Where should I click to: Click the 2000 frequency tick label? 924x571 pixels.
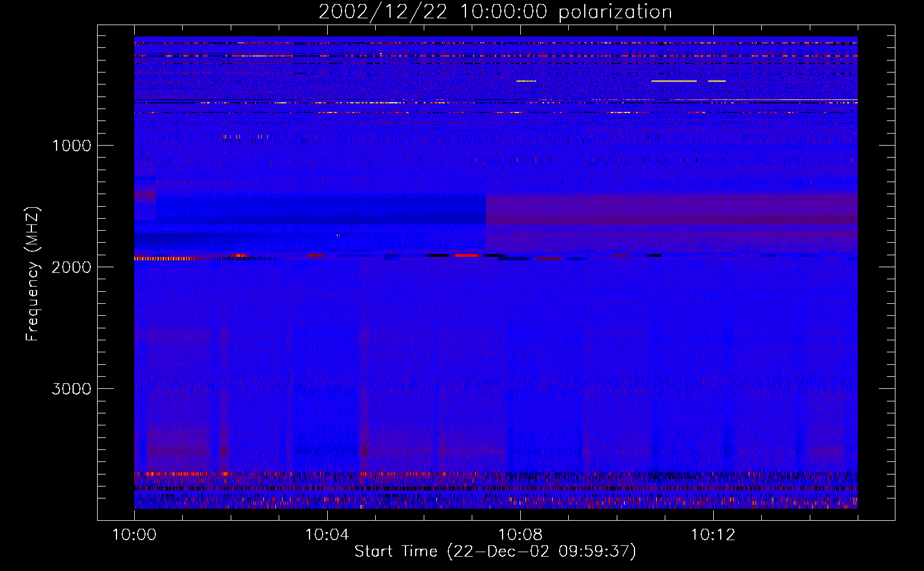tap(71, 267)
